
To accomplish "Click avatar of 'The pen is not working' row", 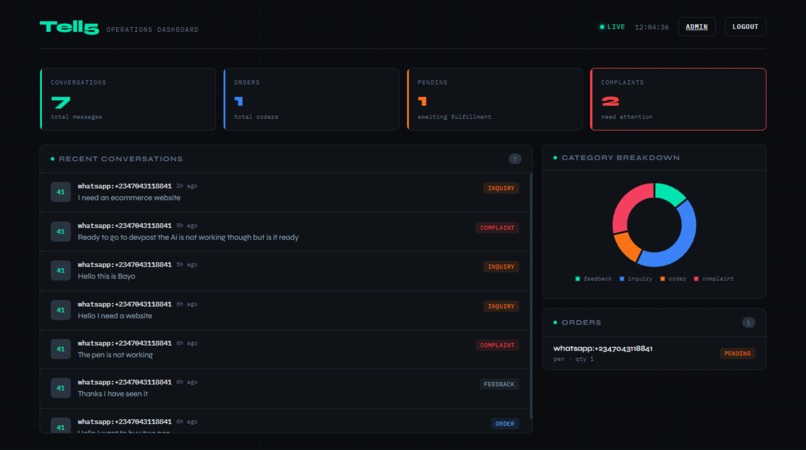I will tap(61, 349).
